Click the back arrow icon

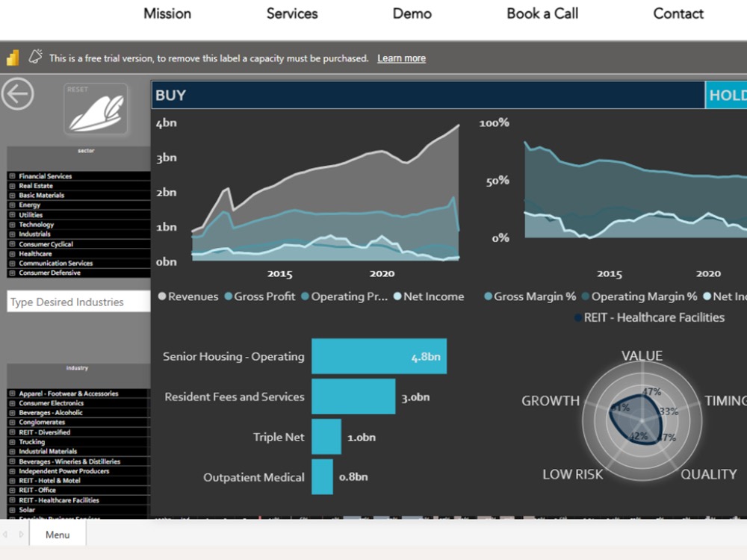coord(18,94)
